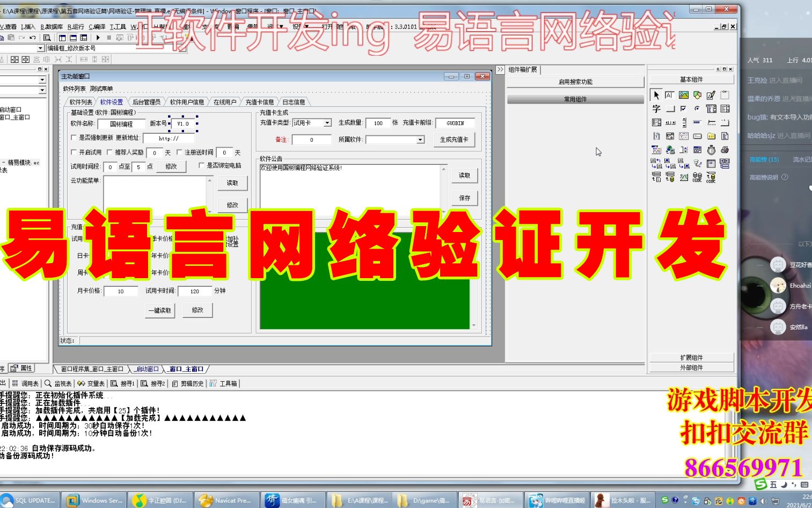Open Navicat from the taskbar
The image size is (812, 508).
(226, 500)
